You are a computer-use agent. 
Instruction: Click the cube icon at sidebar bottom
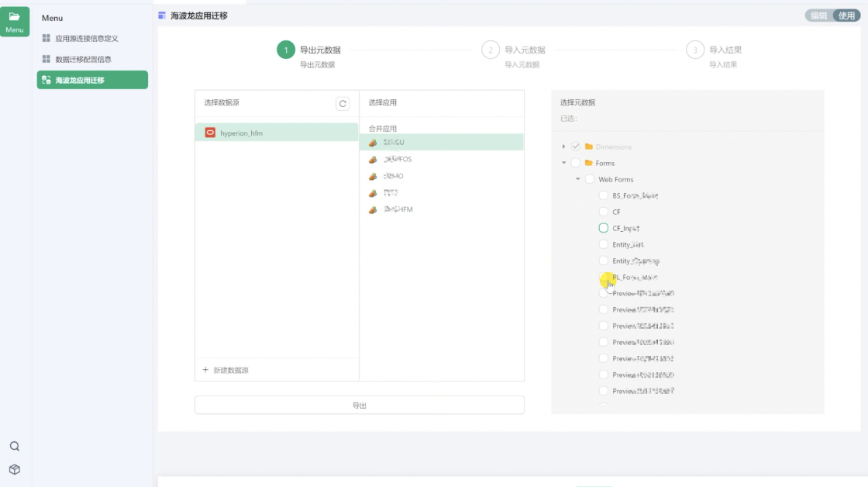click(x=15, y=469)
